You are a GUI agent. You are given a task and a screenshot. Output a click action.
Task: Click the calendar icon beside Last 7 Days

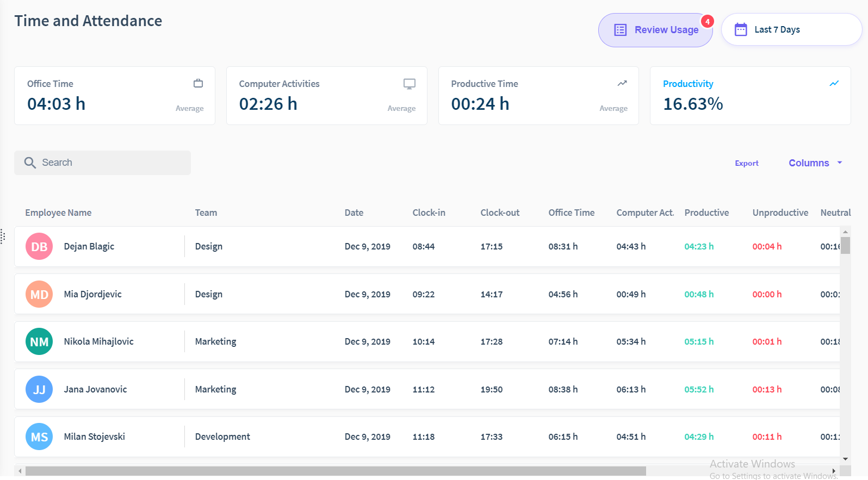coord(741,29)
